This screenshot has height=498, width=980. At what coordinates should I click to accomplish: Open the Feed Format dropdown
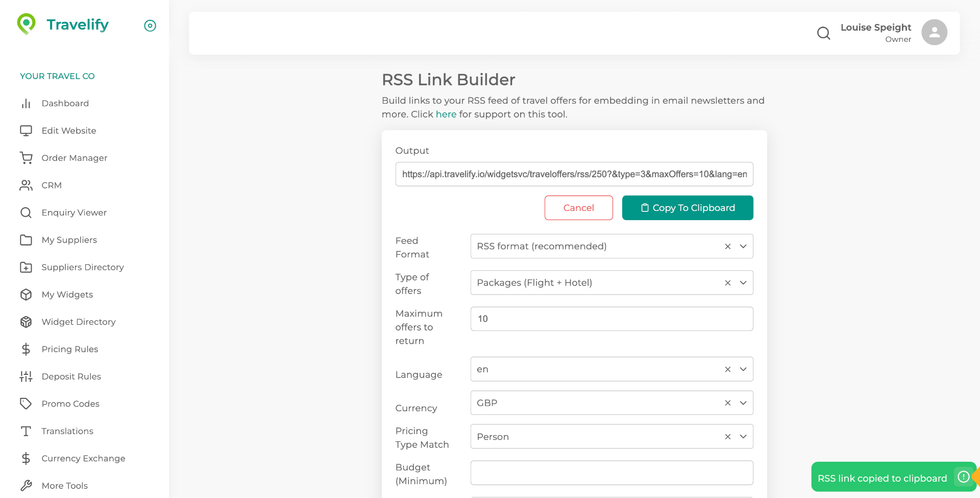[x=743, y=246]
